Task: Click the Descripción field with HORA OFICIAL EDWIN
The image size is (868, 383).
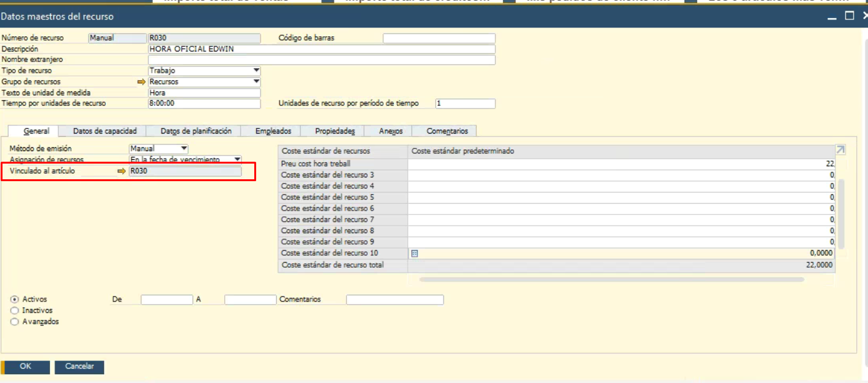Action: pyautogui.click(x=322, y=49)
